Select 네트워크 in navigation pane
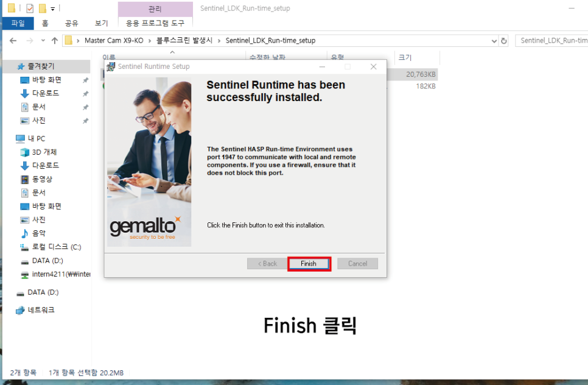The image size is (588, 385). click(41, 310)
